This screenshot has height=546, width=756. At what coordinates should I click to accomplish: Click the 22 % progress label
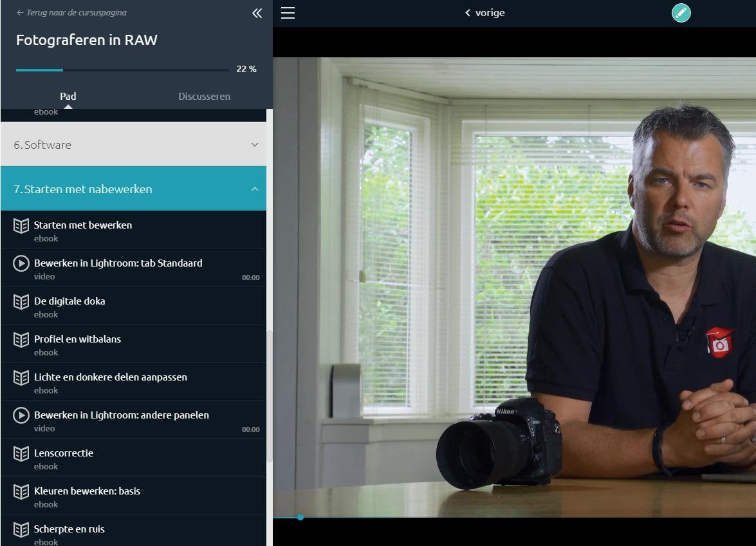[246, 69]
